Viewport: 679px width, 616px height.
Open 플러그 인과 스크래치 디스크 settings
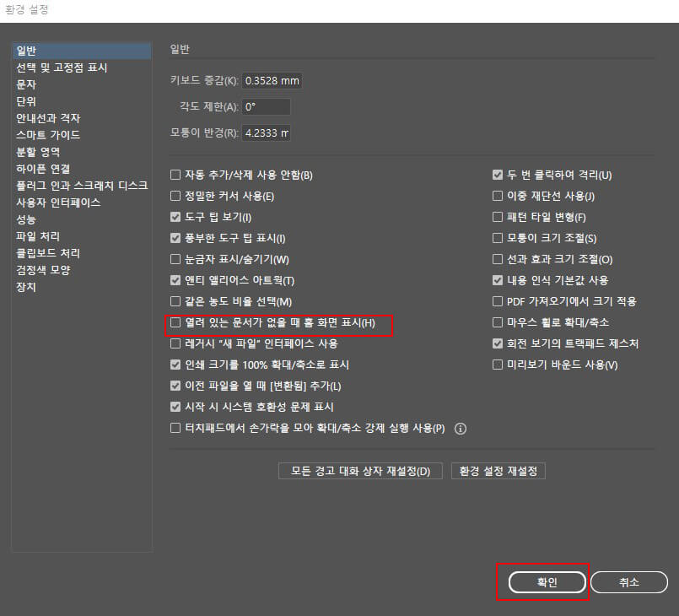tap(82, 186)
